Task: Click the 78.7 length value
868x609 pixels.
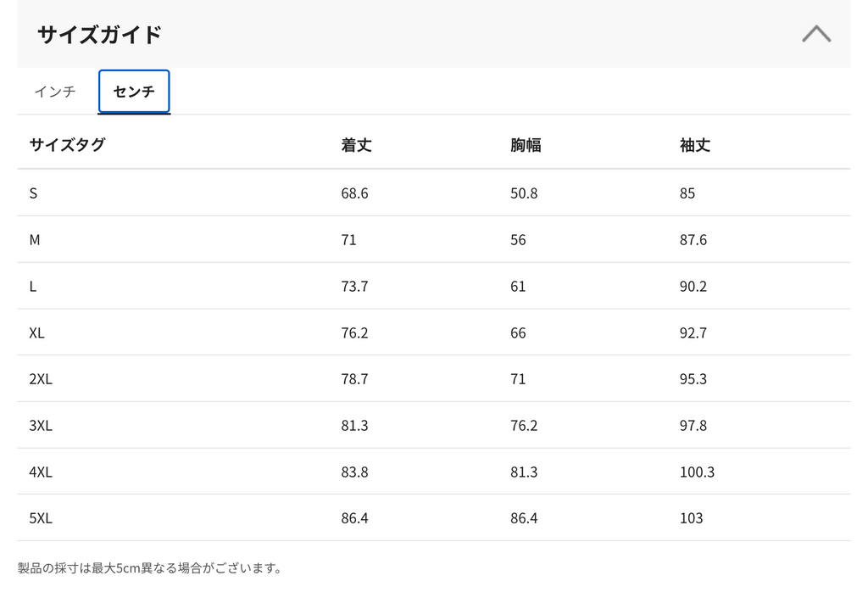Action: pos(354,379)
